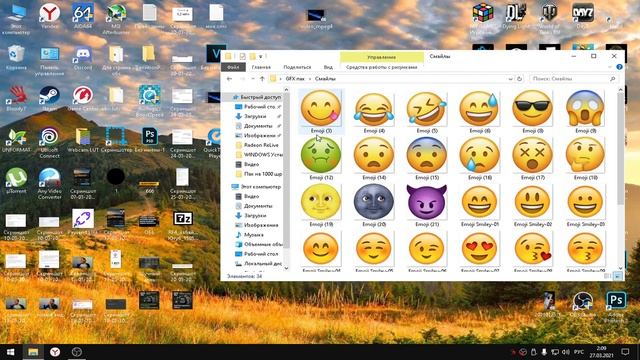Switch to large thumbnails view icon
Viewport: 640px width, 360px height.
point(618,276)
